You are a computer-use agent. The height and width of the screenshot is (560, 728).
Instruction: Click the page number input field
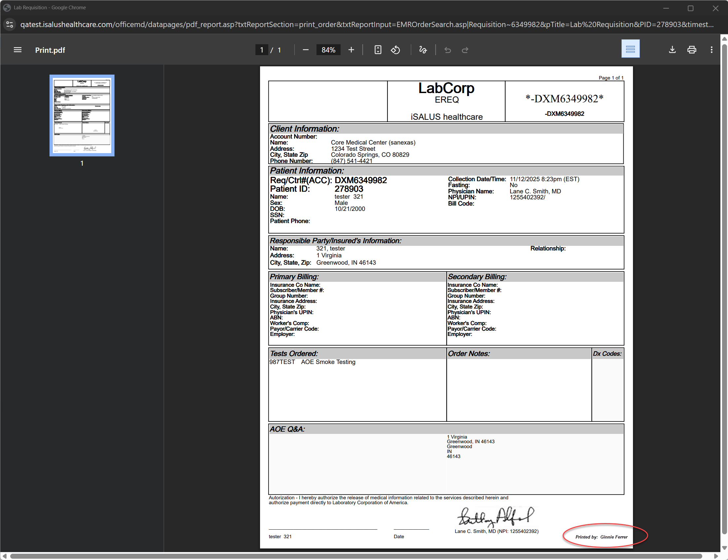click(262, 50)
